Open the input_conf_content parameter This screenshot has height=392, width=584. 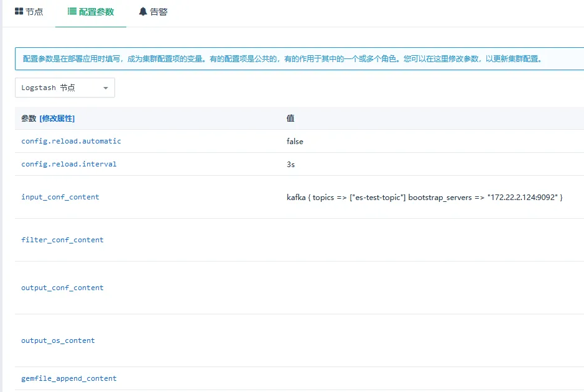tap(60, 197)
